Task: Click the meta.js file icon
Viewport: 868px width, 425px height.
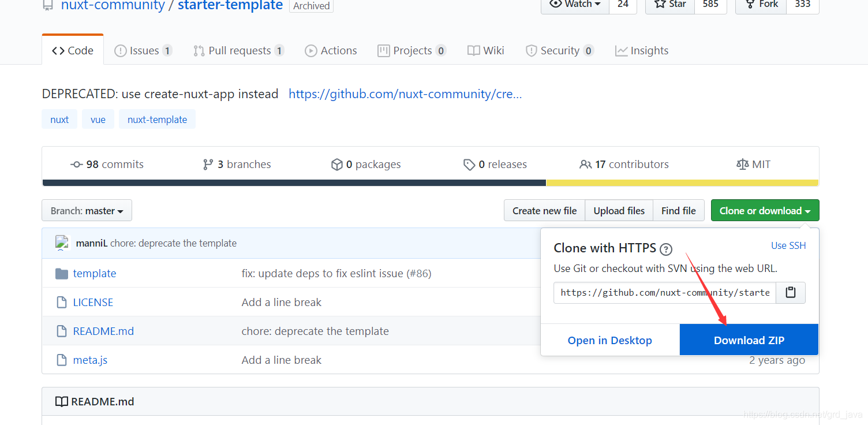Action: [62, 360]
